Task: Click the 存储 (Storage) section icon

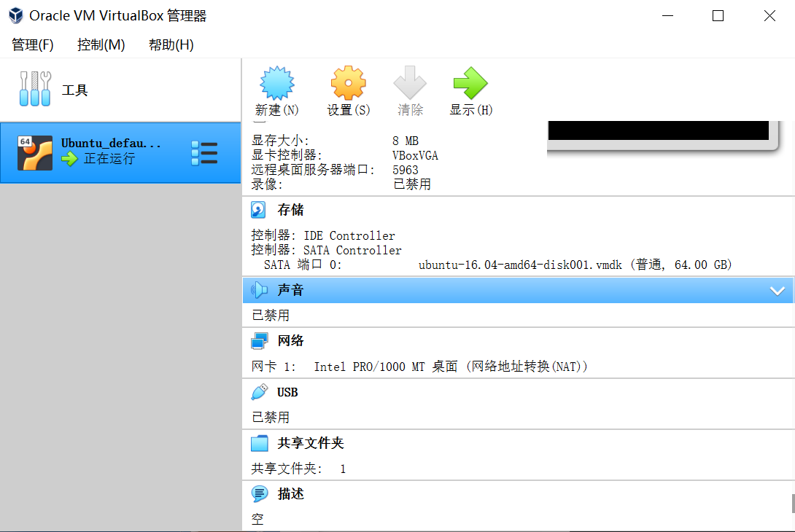Action: [x=257, y=209]
